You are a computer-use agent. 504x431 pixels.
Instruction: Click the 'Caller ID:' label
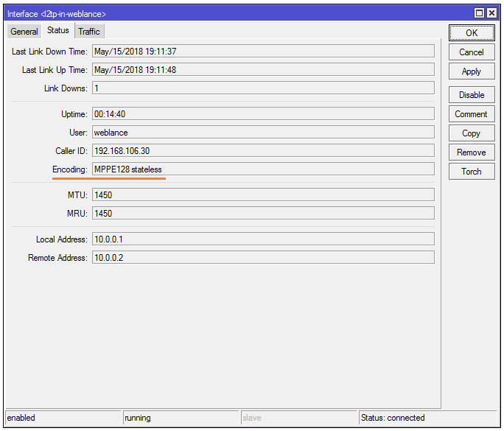pos(71,151)
